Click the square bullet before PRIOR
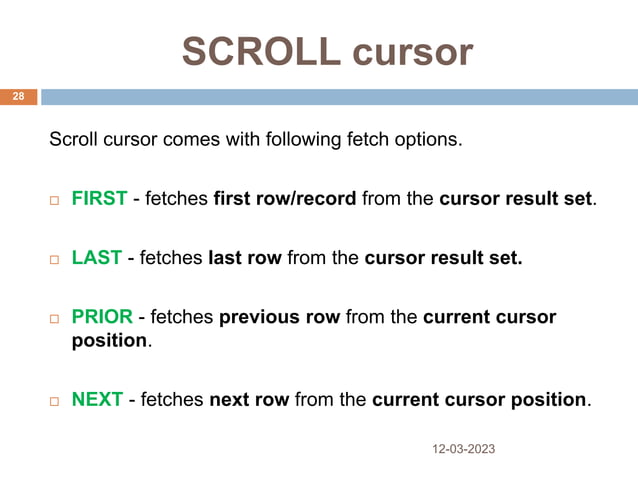Image resolution: width=638 pixels, height=478 pixels. pyautogui.click(x=54, y=319)
